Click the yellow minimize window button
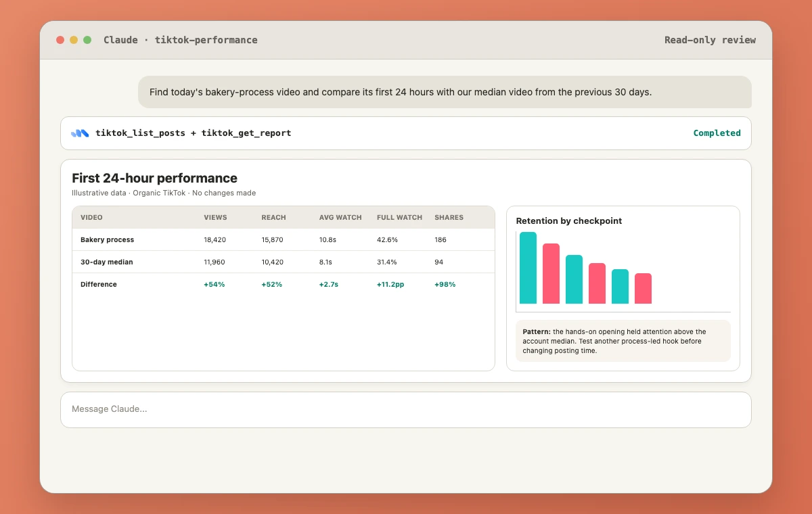The image size is (812, 514). coord(74,40)
